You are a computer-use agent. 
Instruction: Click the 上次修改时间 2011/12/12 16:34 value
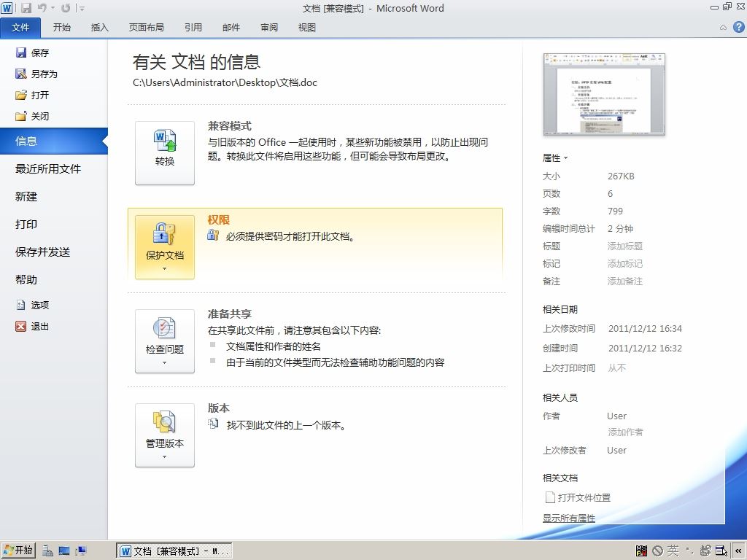pyautogui.click(x=645, y=329)
